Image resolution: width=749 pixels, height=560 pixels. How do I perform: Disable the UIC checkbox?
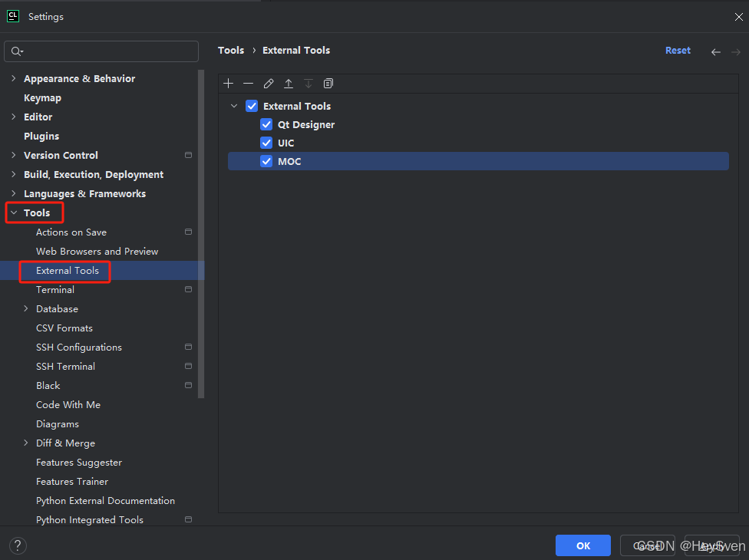(266, 143)
